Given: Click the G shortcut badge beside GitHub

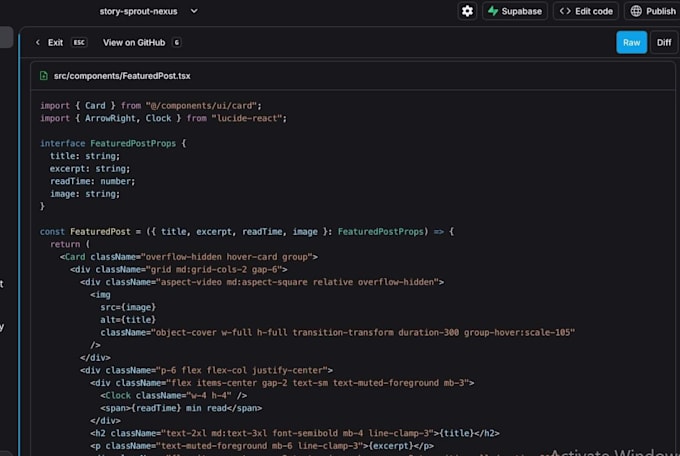Looking at the screenshot, I should pos(177,43).
